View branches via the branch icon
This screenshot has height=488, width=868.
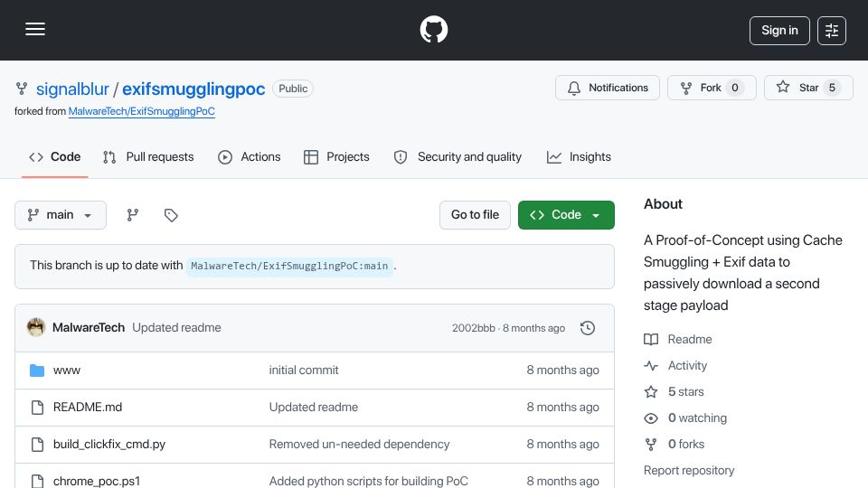[x=132, y=215]
